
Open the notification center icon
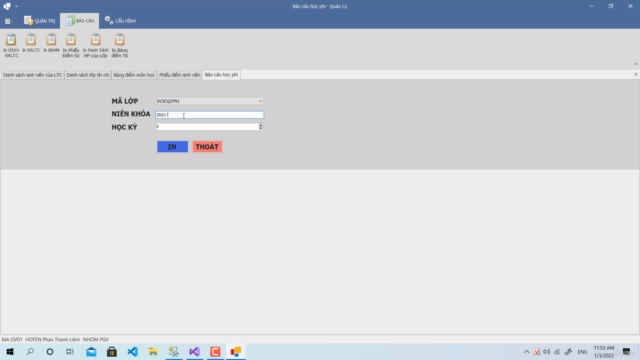point(627,351)
